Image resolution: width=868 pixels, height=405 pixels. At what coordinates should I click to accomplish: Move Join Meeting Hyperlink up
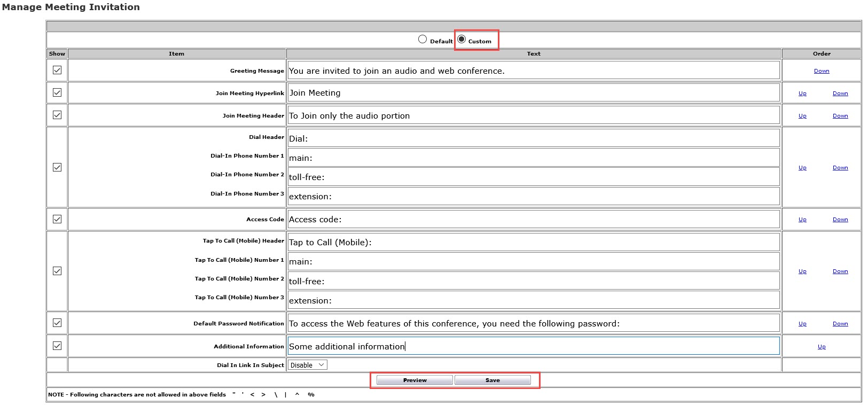(802, 94)
